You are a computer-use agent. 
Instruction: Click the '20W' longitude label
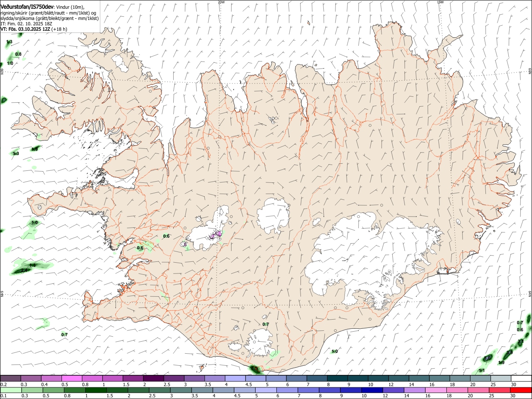[x=221, y=2]
